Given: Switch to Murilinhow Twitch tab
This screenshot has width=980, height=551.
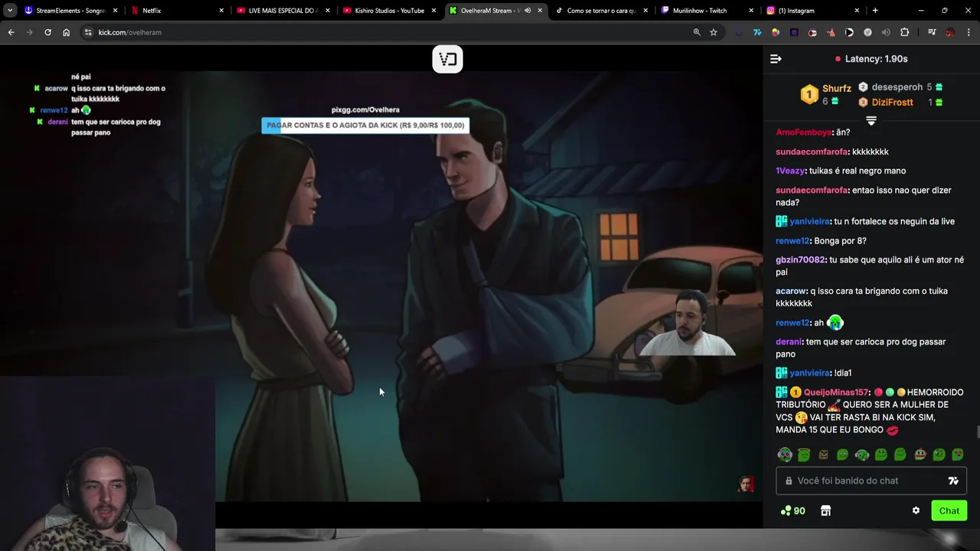Looking at the screenshot, I should coord(708,11).
